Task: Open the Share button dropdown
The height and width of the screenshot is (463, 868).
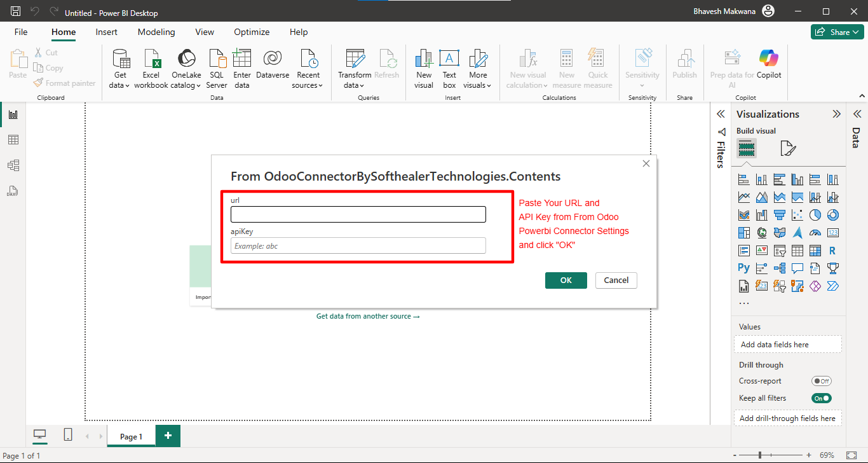Action: click(836, 32)
